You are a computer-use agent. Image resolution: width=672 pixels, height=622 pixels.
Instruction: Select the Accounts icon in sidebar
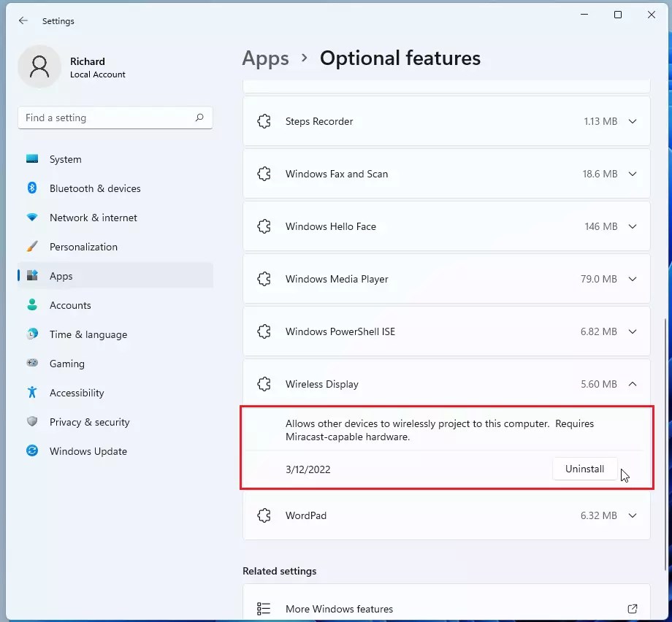31,305
